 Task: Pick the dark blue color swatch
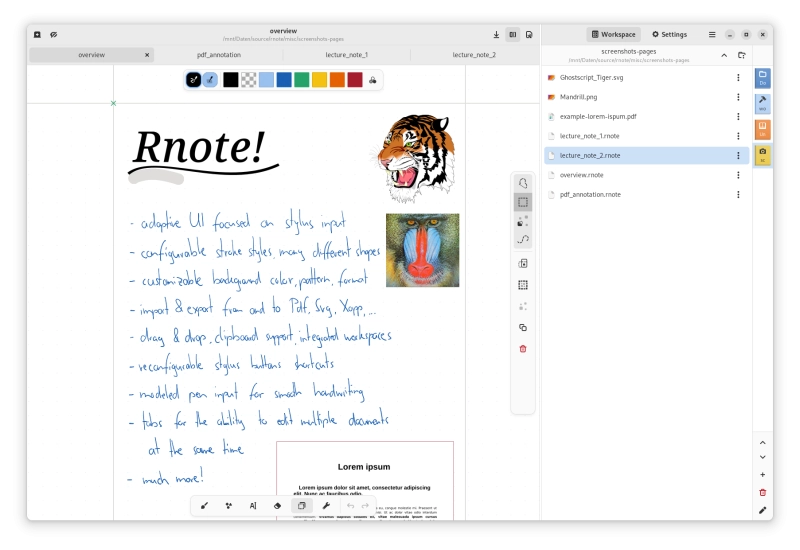284,80
